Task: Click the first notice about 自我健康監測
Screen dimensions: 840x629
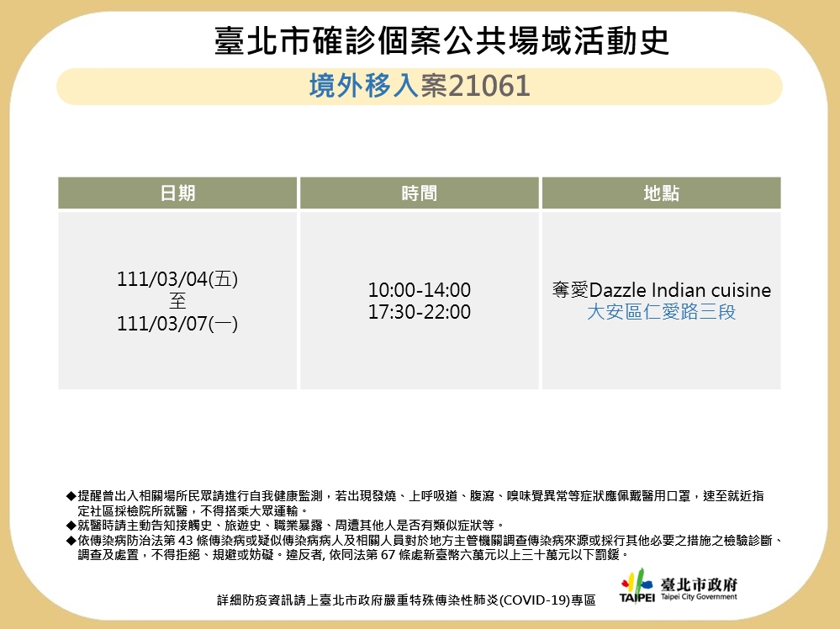Action: [415, 503]
